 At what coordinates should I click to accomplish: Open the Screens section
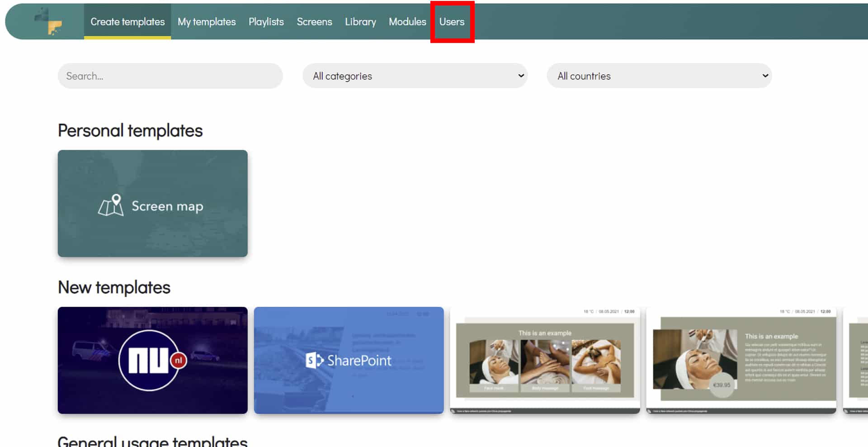click(314, 22)
